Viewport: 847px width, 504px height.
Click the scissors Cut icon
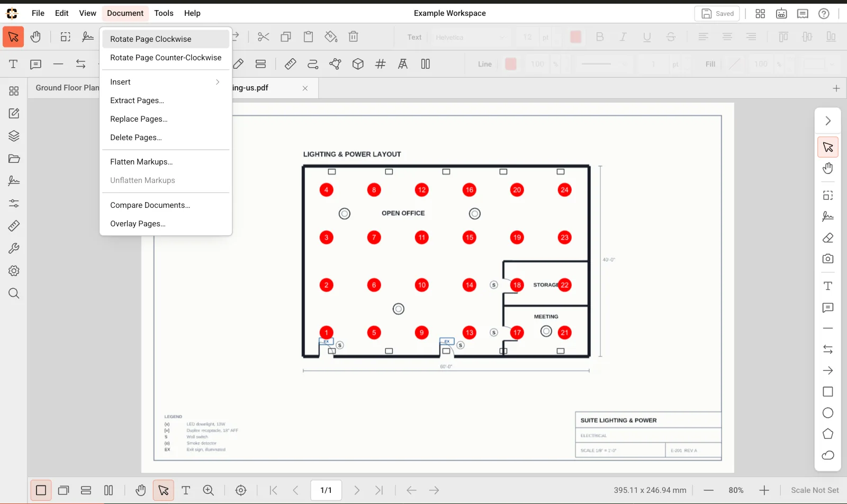263,37
